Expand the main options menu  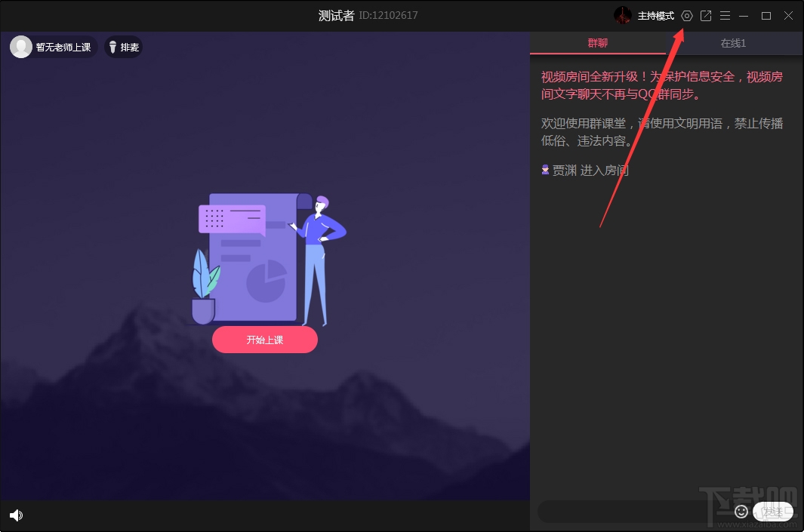click(x=724, y=15)
